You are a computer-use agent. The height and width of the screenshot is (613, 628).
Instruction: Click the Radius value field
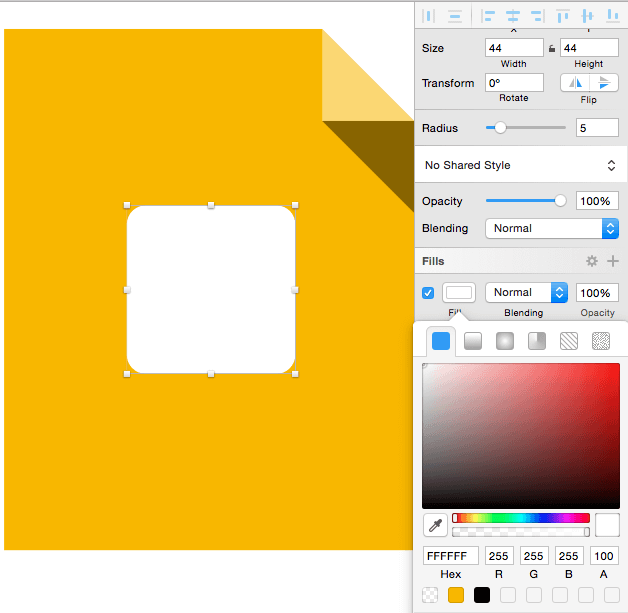(x=597, y=128)
